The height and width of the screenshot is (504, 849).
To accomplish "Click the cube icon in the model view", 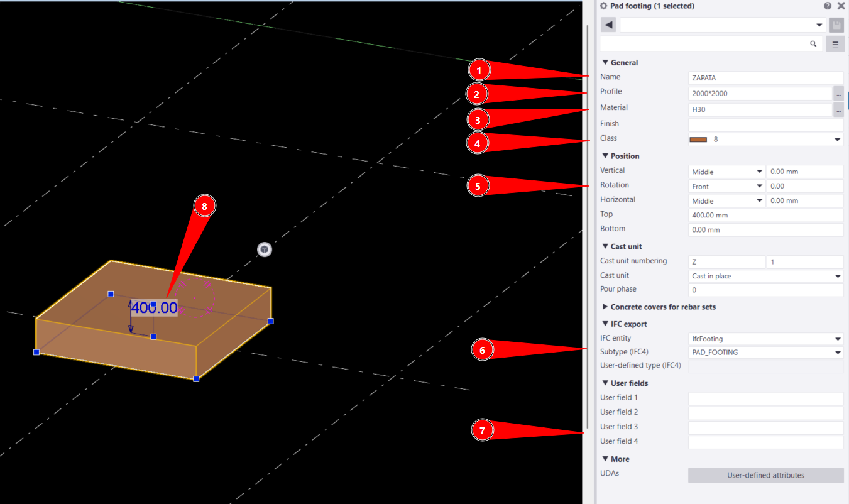I will click(x=265, y=249).
